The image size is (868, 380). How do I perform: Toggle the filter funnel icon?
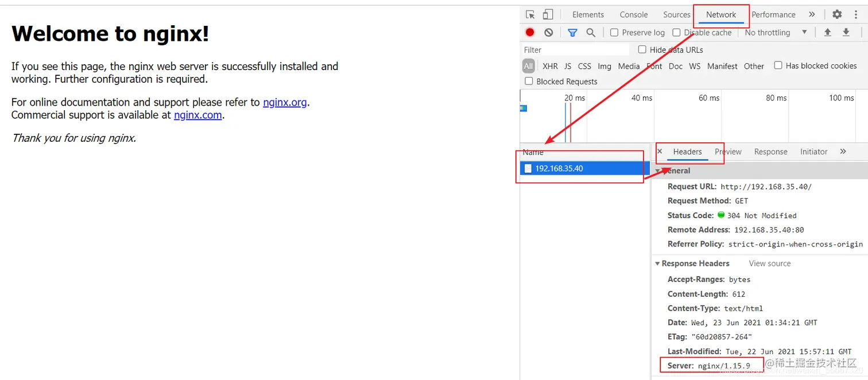point(572,33)
